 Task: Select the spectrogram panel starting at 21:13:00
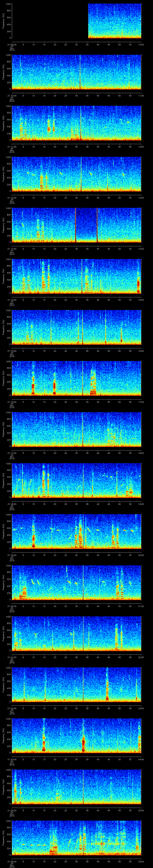[x=76, y=225]
